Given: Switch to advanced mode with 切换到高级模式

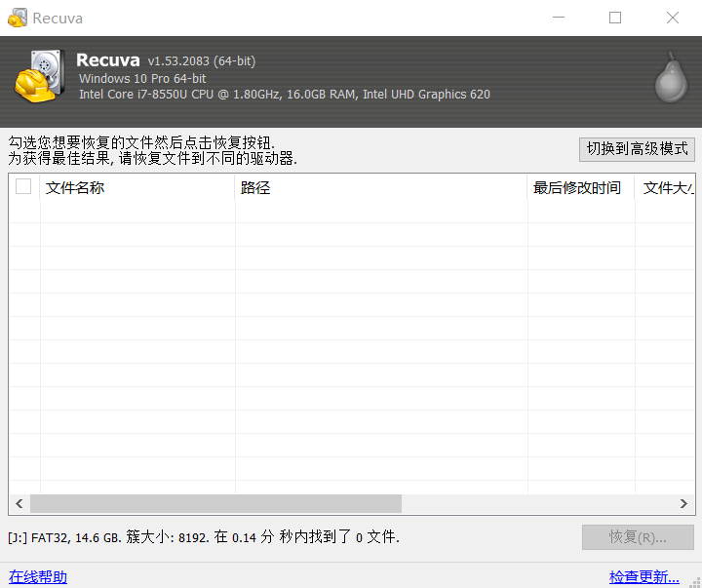Looking at the screenshot, I should pyautogui.click(x=637, y=148).
